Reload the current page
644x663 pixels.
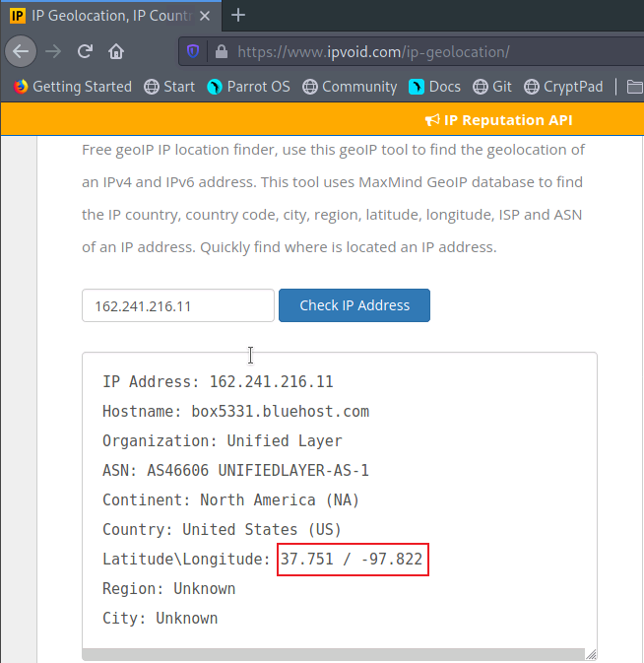point(86,51)
